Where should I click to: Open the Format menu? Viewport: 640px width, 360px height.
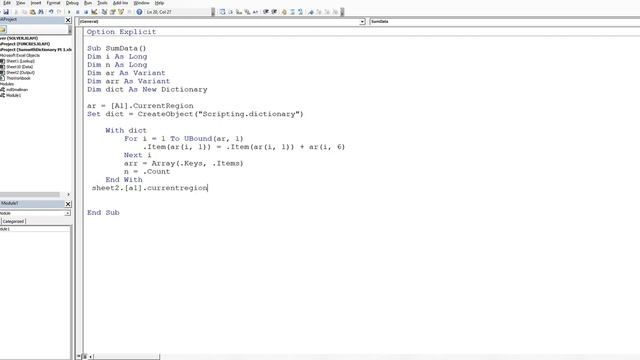pyautogui.click(x=53, y=3)
